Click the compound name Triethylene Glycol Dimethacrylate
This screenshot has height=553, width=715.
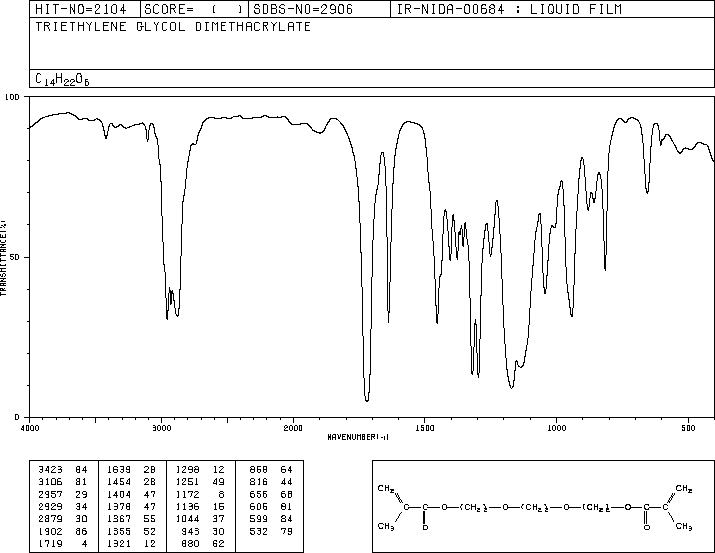click(173, 27)
